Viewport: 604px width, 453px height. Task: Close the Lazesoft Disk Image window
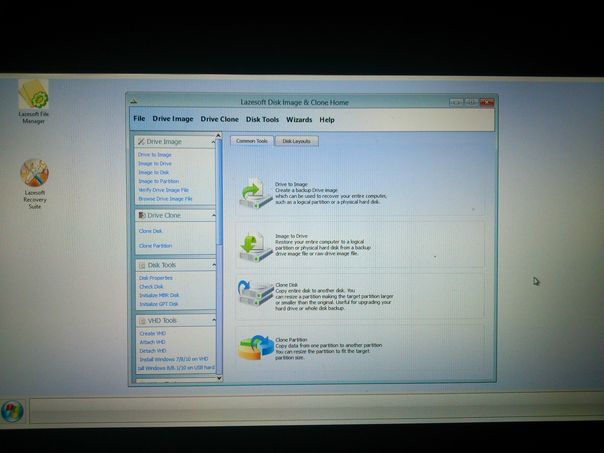tap(487, 102)
